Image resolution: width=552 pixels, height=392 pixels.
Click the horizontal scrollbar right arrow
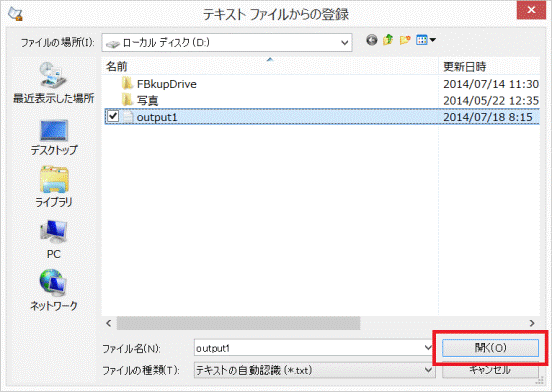tap(532, 323)
